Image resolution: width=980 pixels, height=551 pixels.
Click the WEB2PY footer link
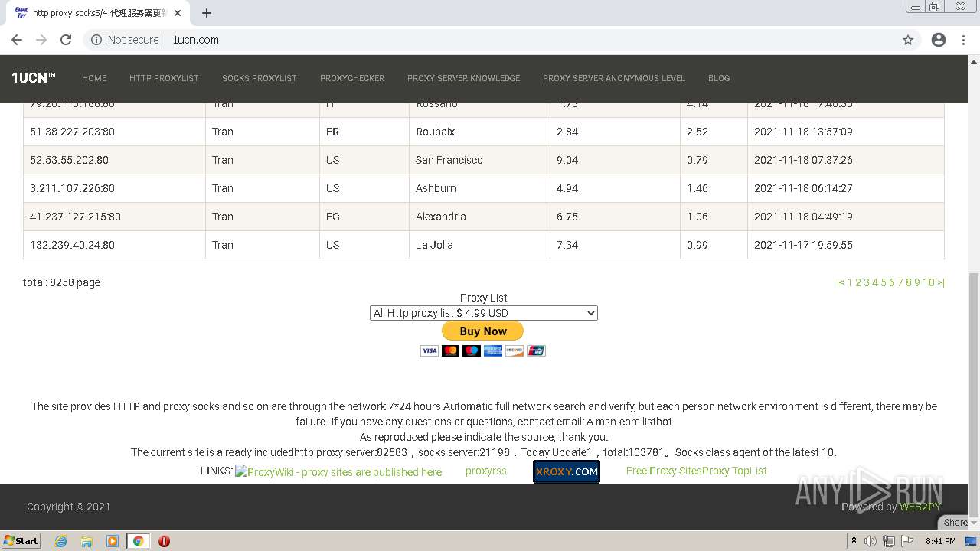[920, 507]
